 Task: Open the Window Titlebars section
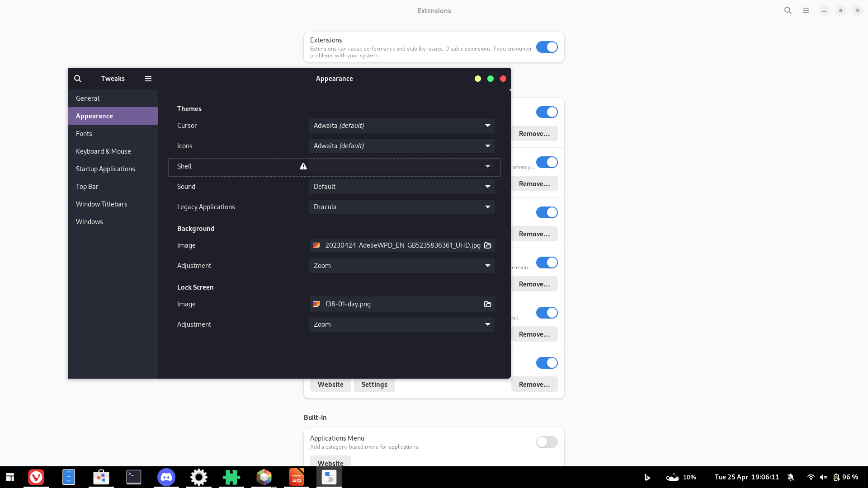(102, 204)
